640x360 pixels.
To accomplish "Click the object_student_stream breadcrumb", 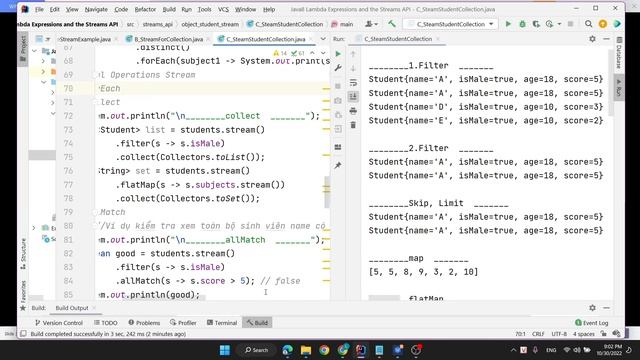I will click(x=210, y=24).
